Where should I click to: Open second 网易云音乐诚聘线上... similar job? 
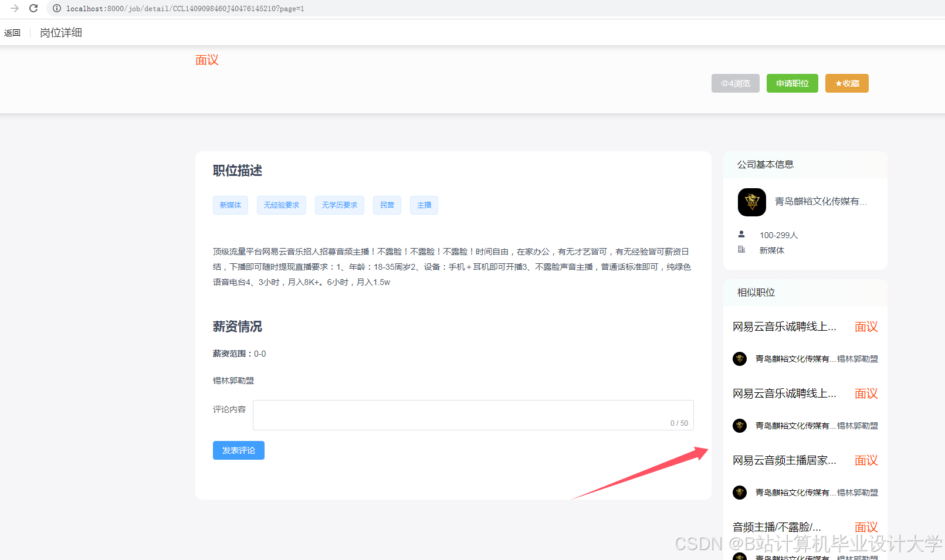pyautogui.click(x=784, y=393)
